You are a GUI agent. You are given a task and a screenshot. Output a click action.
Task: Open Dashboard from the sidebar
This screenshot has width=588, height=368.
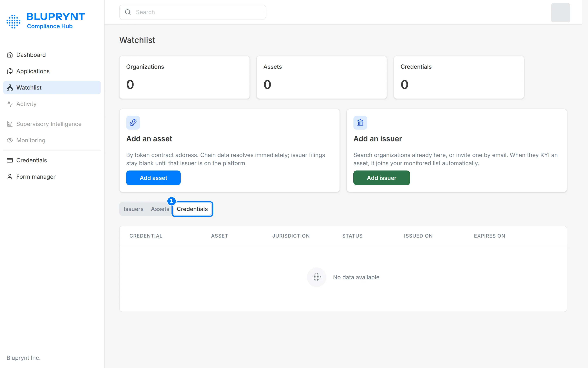[x=52, y=55]
